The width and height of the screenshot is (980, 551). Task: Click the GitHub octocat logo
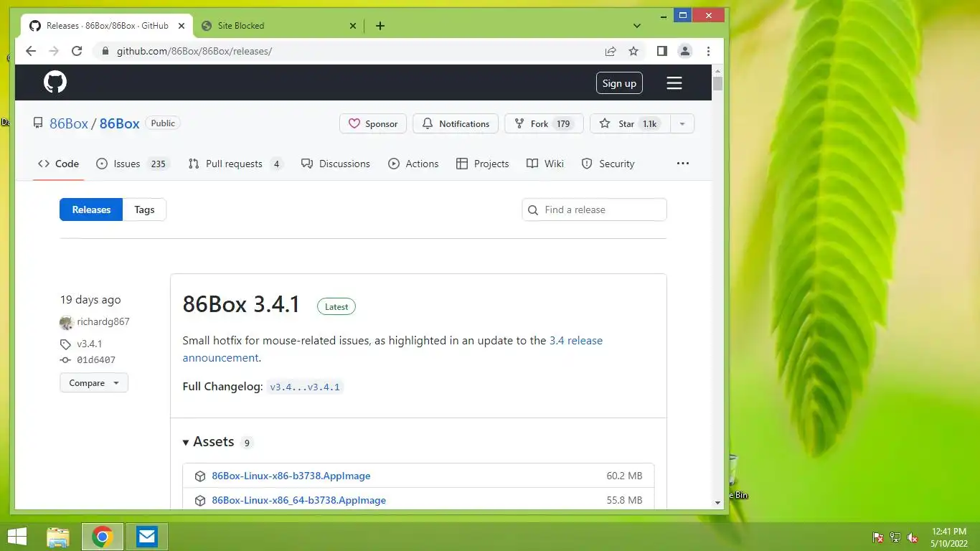(55, 83)
